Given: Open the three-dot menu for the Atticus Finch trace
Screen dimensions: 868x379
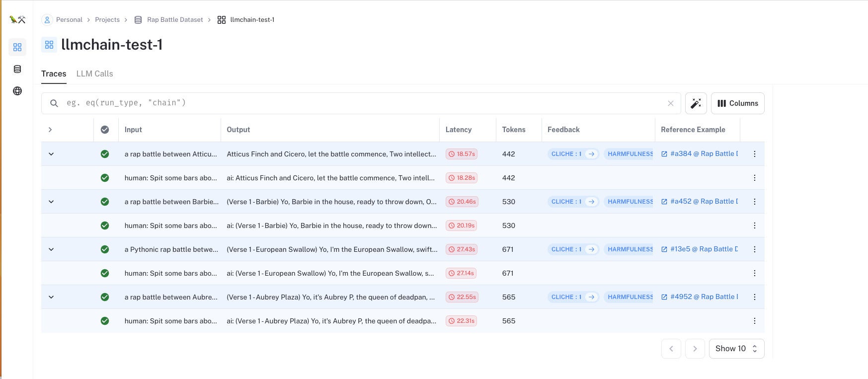Looking at the screenshot, I should tap(754, 154).
